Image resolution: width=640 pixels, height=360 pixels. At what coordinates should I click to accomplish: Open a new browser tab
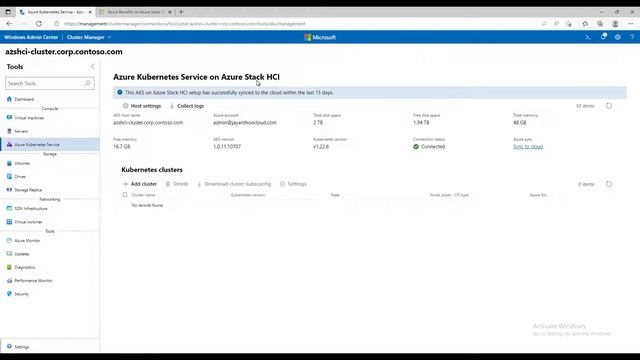tap(181, 12)
